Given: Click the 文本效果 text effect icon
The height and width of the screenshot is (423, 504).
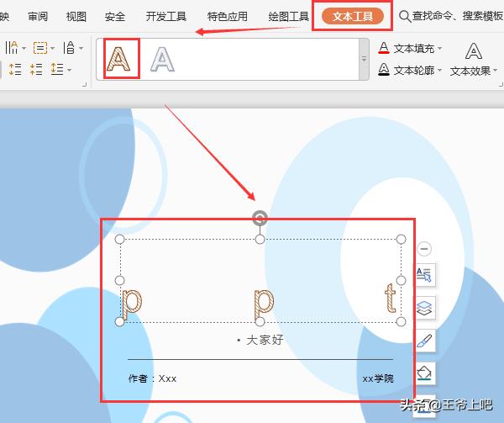Looking at the screenshot, I should point(474,51).
